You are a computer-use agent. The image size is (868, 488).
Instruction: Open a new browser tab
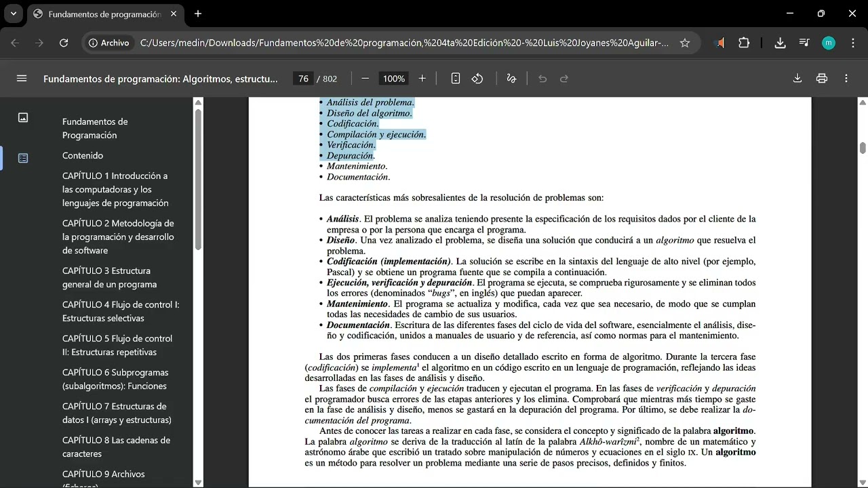tap(198, 14)
